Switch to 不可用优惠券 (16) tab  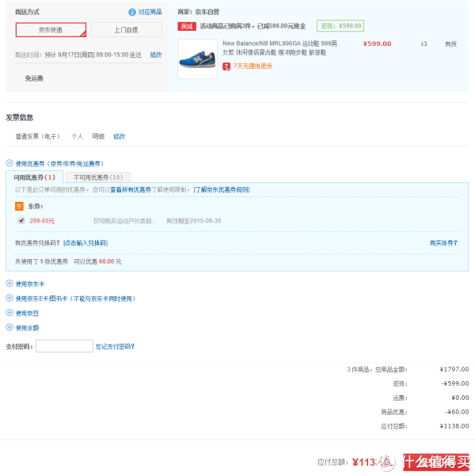tap(97, 177)
